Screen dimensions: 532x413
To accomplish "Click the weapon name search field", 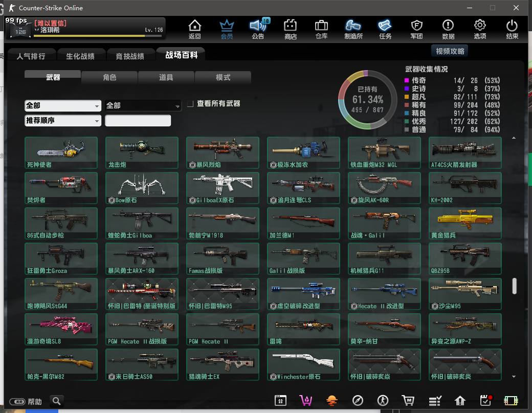I will coord(138,120).
